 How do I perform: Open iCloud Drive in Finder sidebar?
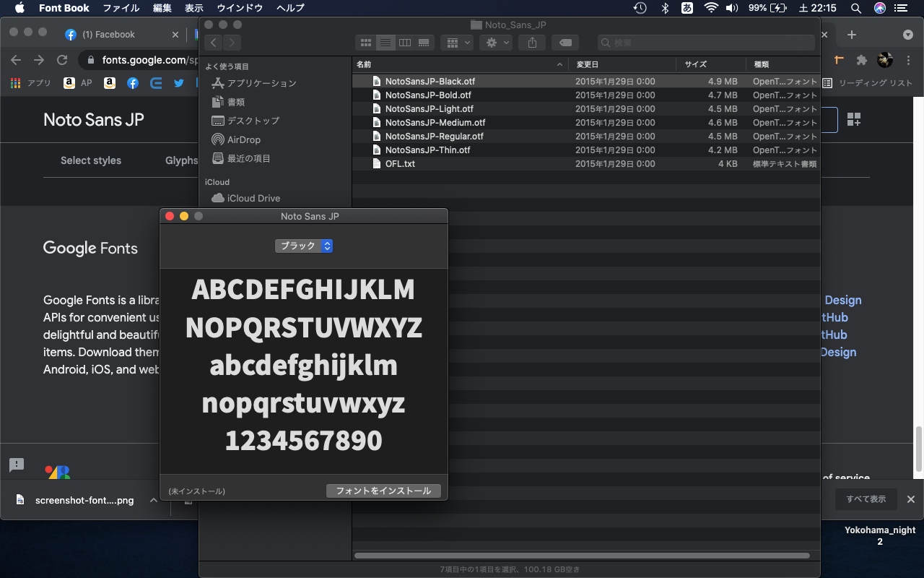245,198
